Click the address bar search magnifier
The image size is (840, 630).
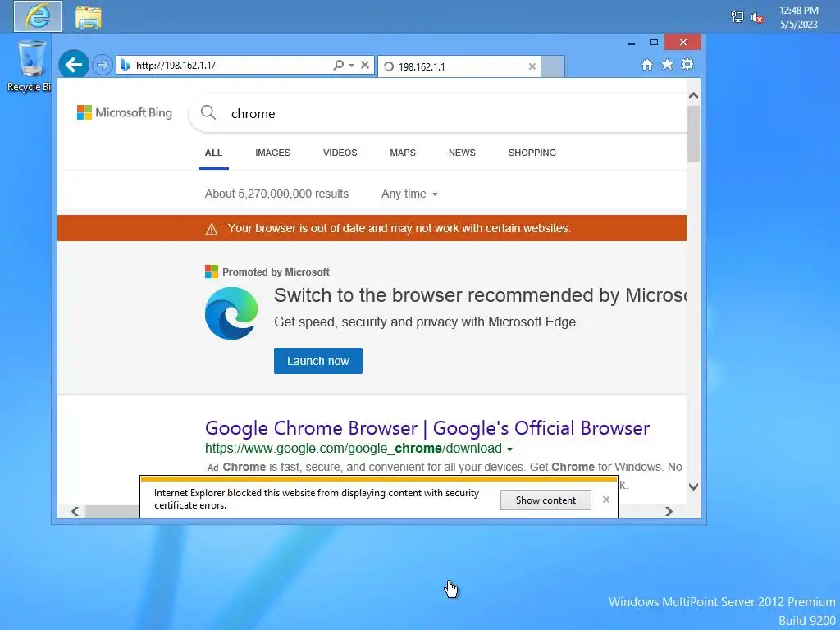[x=338, y=65]
